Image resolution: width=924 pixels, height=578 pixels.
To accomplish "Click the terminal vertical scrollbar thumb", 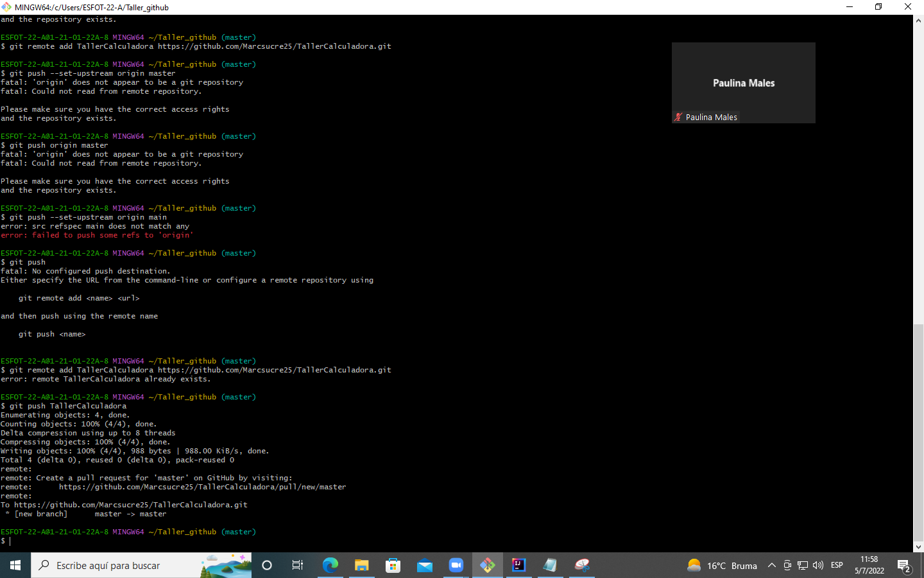I will 918,432.
